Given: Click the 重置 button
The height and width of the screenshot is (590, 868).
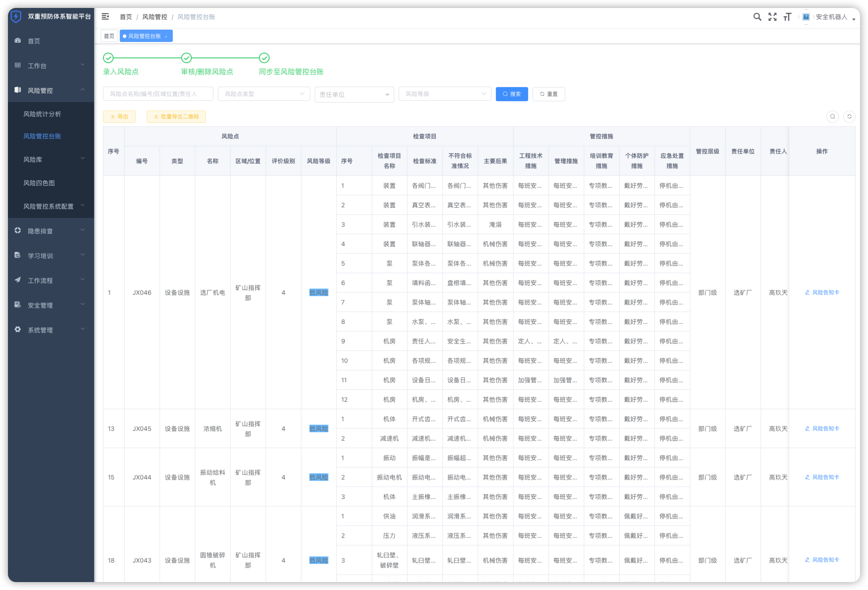Looking at the screenshot, I should [x=549, y=94].
